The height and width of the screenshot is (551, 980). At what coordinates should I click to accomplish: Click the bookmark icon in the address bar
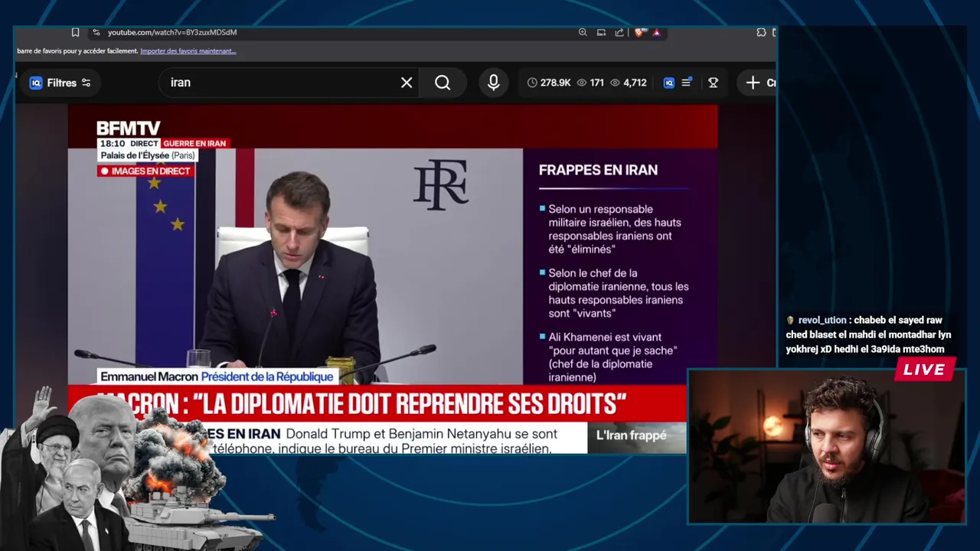pos(75,32)
